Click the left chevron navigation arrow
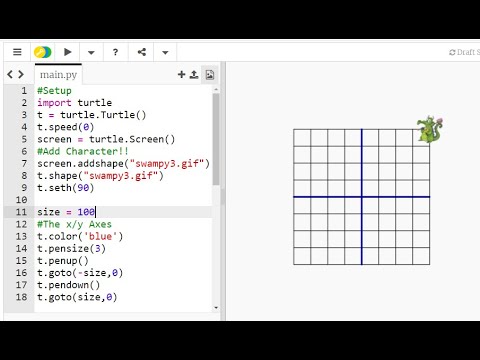Image resolution: width=480 pixels, height=360 pixels. pyautogui.click(x=10, y=74)
